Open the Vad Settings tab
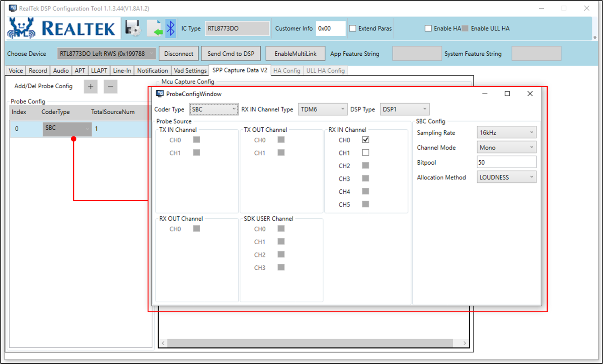603x364 pixels. coord(190,70)
